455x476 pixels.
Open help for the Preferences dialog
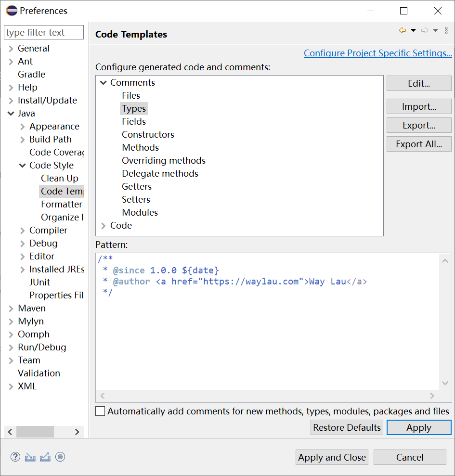click(15, 457)
